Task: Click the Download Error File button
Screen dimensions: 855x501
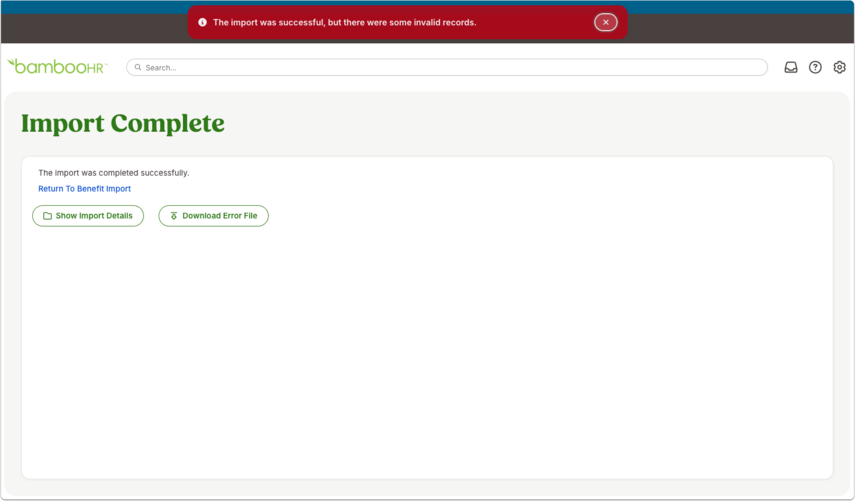Action: 213,216
